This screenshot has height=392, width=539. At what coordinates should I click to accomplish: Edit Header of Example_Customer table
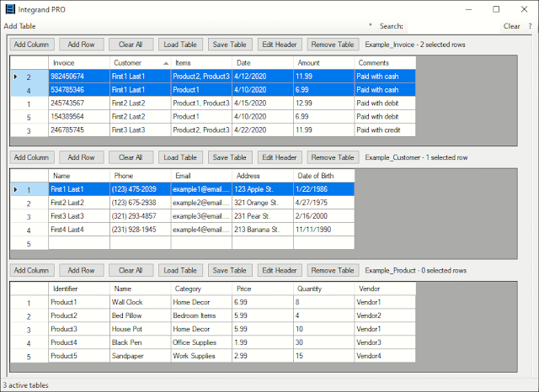pos(280,157)
